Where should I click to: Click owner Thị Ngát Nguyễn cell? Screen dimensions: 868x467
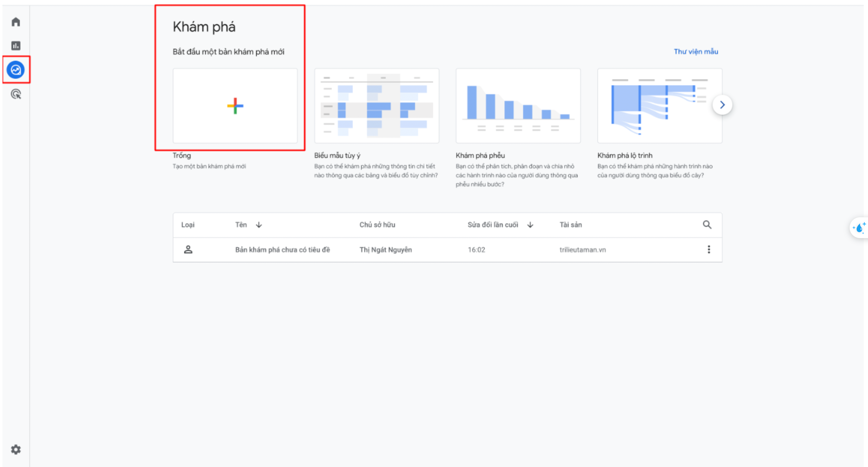coord(385,249)
